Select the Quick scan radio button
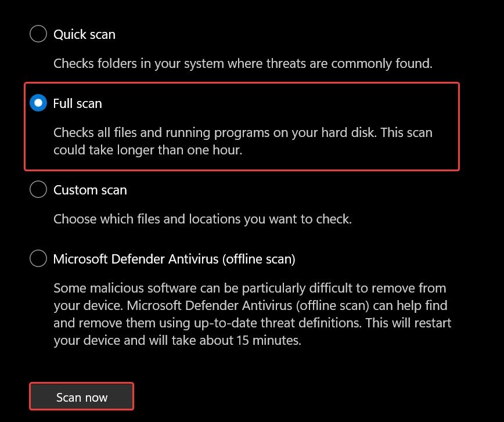Image resolution: width=504 pixels, height=422 pixels. [x=38, y=34]
